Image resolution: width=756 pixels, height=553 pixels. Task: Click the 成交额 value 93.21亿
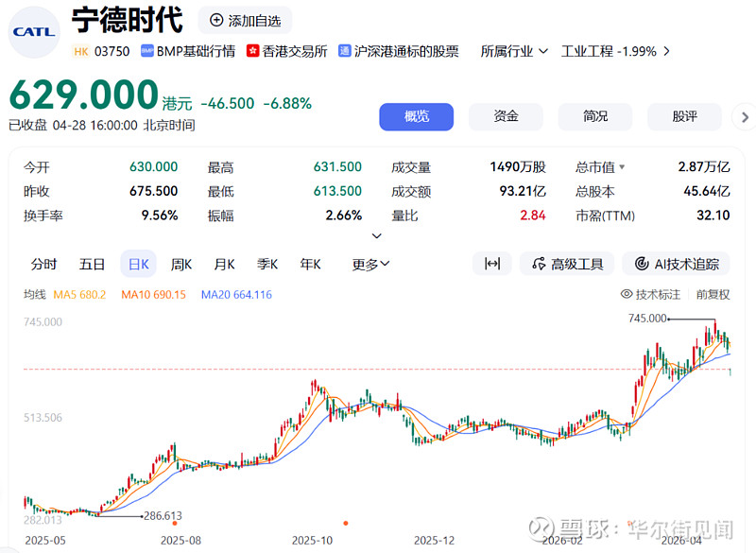point(523,191)
